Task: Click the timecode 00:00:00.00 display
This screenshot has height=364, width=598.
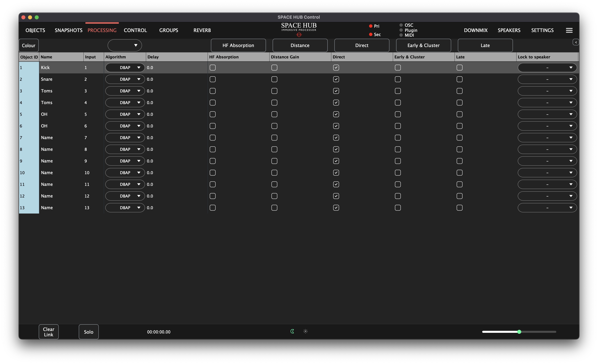Action: (159, 332)
